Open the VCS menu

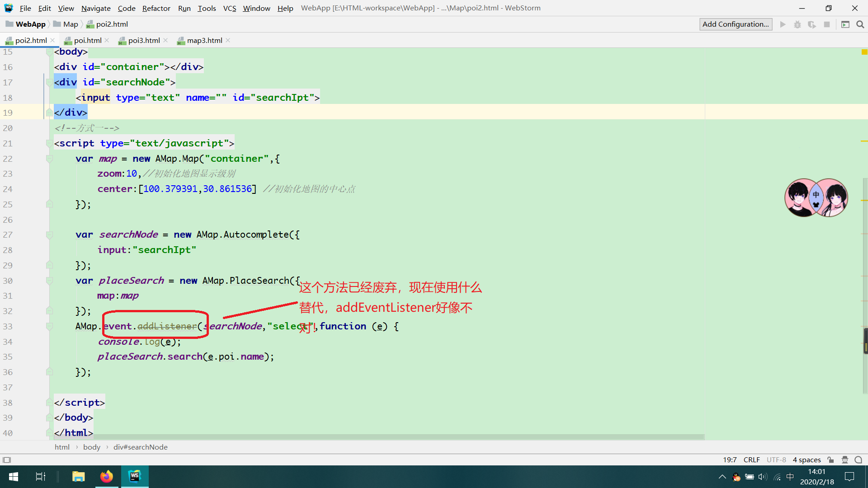(x=230, y=8)
